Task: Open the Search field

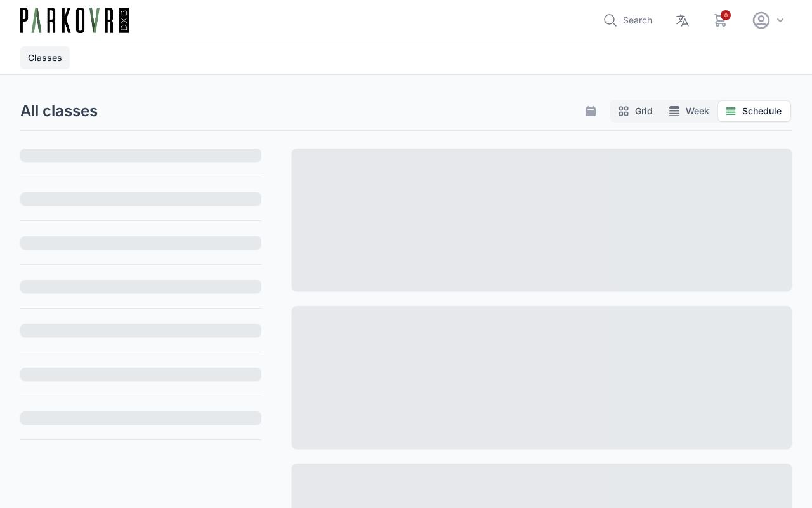Action: coord(628,20)
